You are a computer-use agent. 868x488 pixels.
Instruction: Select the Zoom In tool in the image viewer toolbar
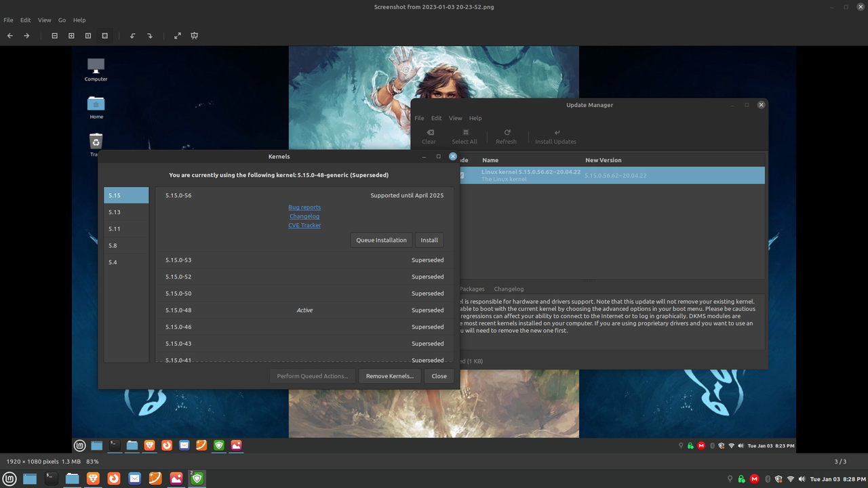[71, 35]
